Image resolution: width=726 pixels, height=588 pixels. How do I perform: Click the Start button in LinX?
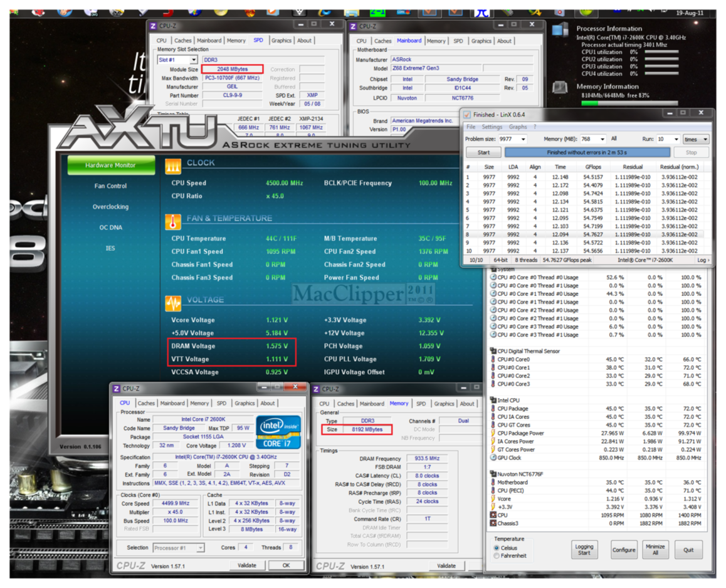483,152
